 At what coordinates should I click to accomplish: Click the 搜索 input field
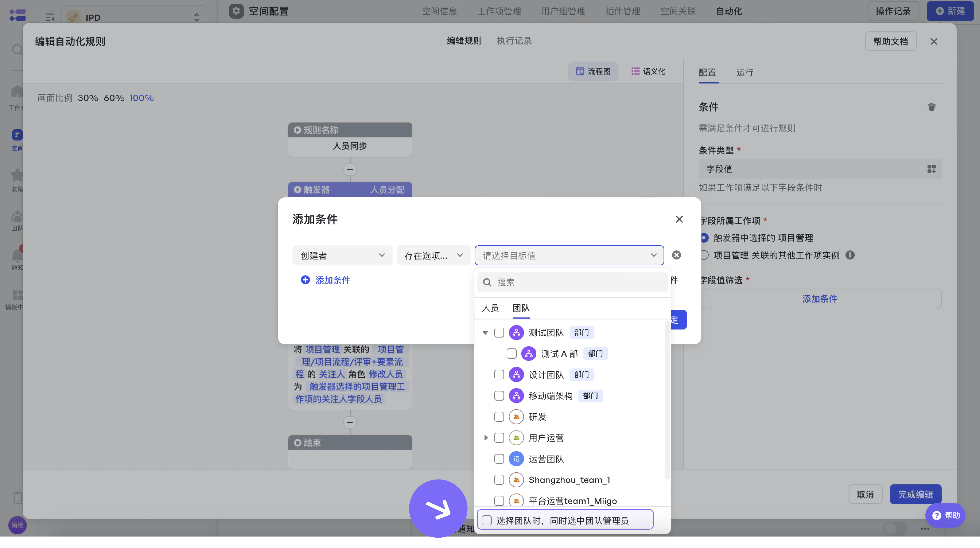(x=572, y=282)
